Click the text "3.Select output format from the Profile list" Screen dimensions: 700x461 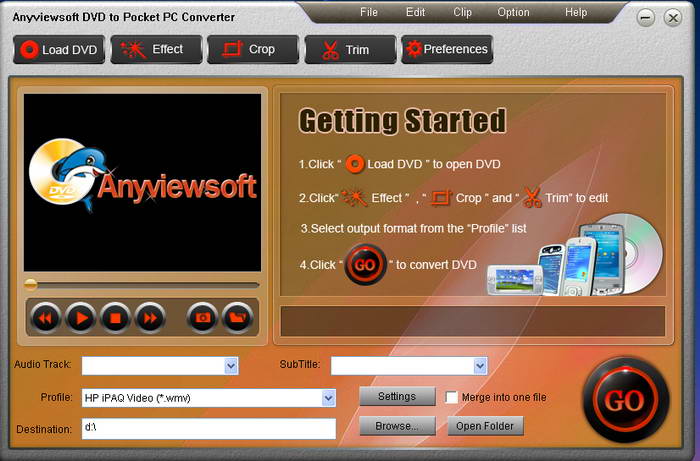point(413,228)
